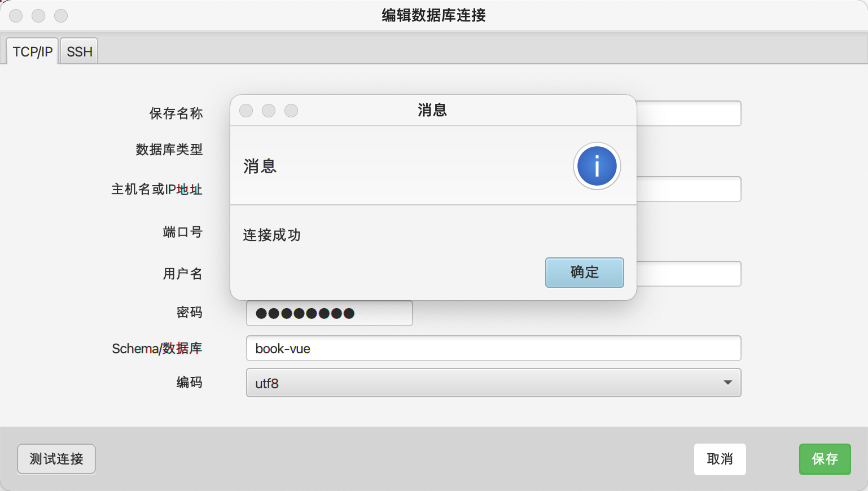Close the 编辑数据库连接 window

pos(16,16)
